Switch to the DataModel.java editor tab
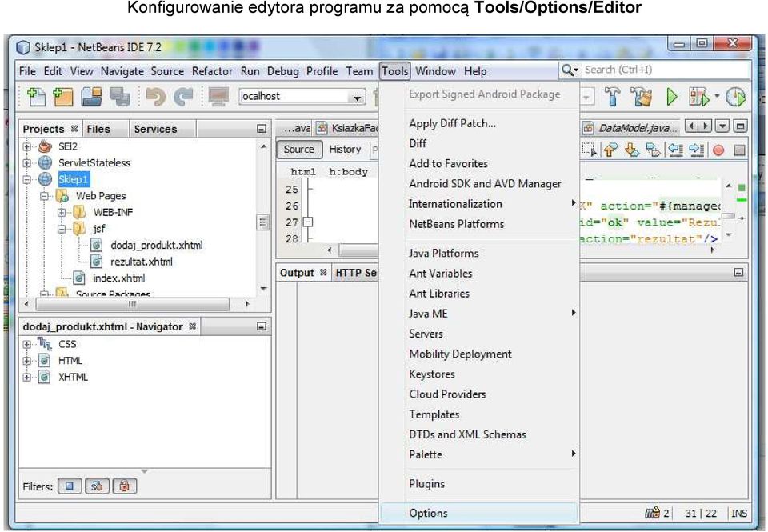The height and width of the screenshot is (532, 768). pos(631,128)
